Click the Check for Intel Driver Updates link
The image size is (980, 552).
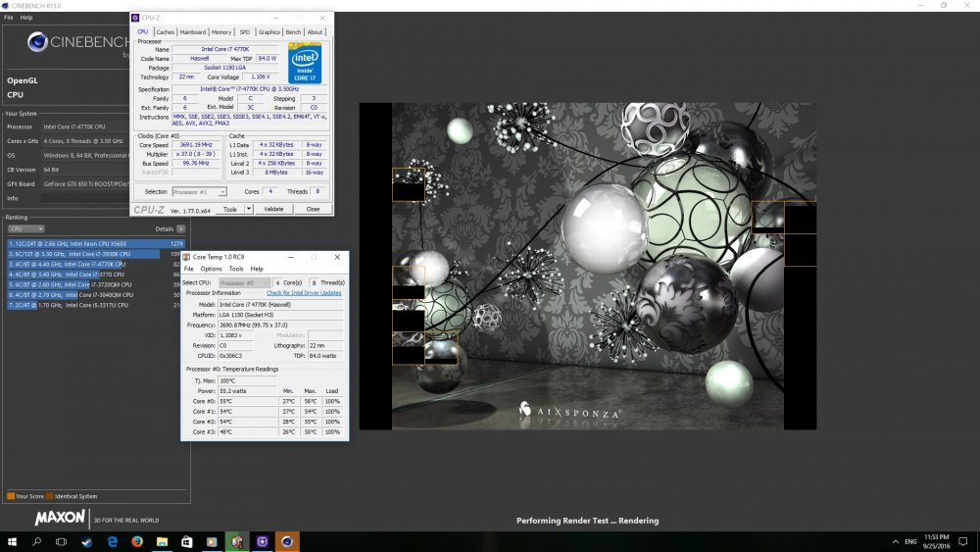[304, 292]
